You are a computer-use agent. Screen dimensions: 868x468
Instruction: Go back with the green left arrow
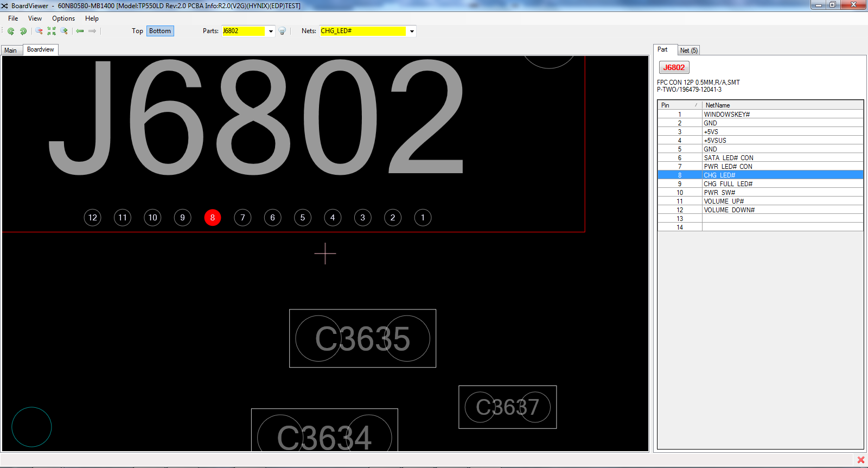pos(80,31)
